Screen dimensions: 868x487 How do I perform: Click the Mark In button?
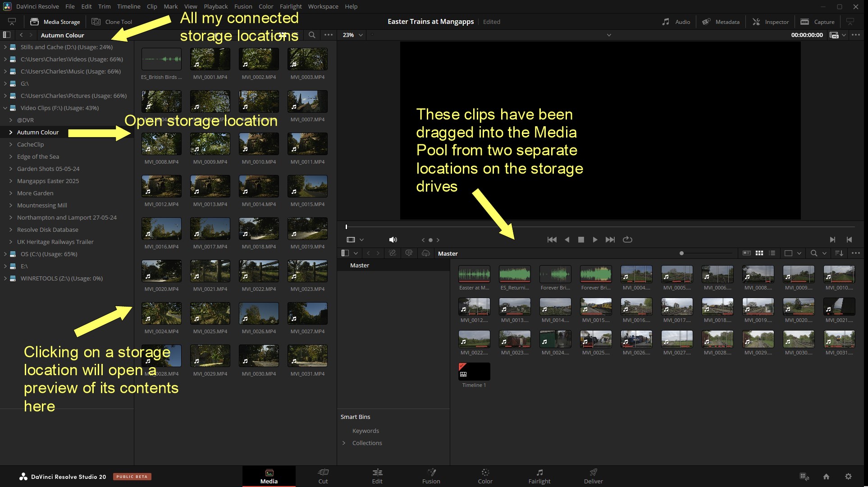[x=832, y=239]
